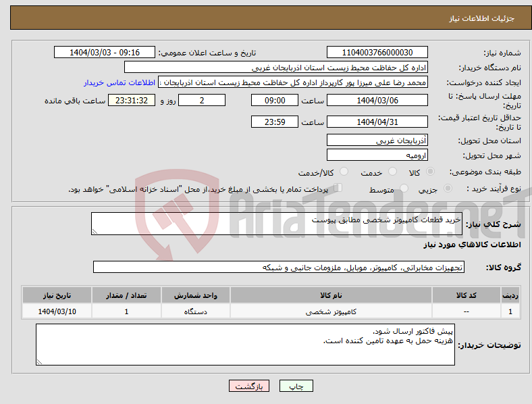The width and height of the screenshot is (532, 404).
Task: Click the چاپ (print) button
Action: (296, 386)
